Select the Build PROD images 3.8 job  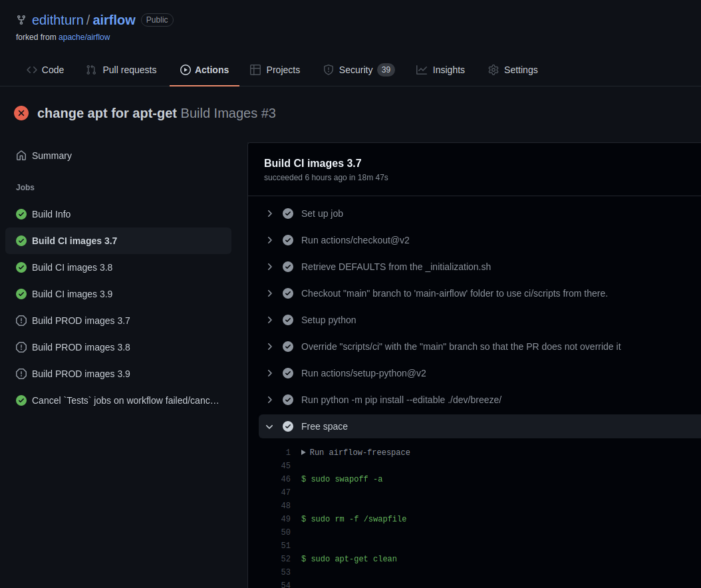pos(118,347)
